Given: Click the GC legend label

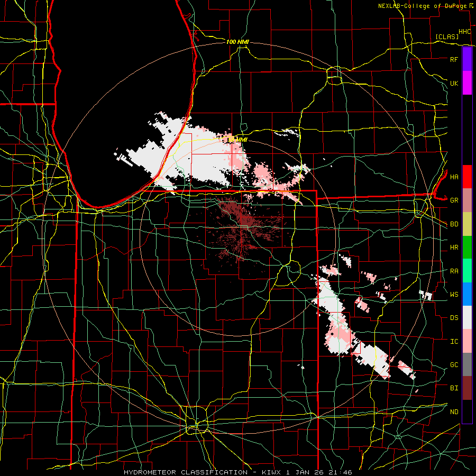Looking at the screenshot, I should (454, 364).
